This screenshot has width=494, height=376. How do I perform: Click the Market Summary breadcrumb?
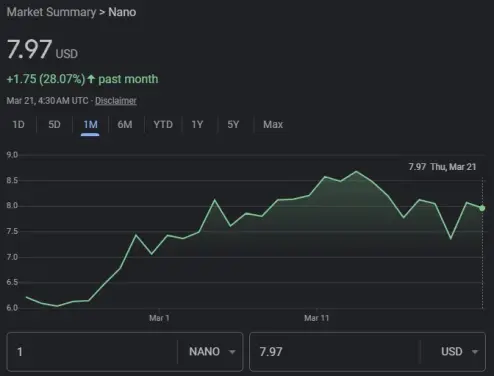[x=51, y=12]
